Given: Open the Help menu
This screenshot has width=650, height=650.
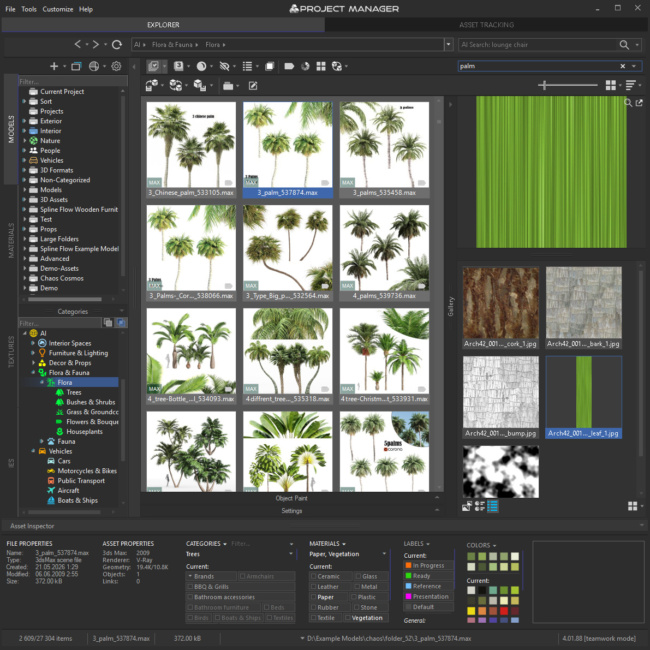Looking at the screenshot, I should pos(86,9).
